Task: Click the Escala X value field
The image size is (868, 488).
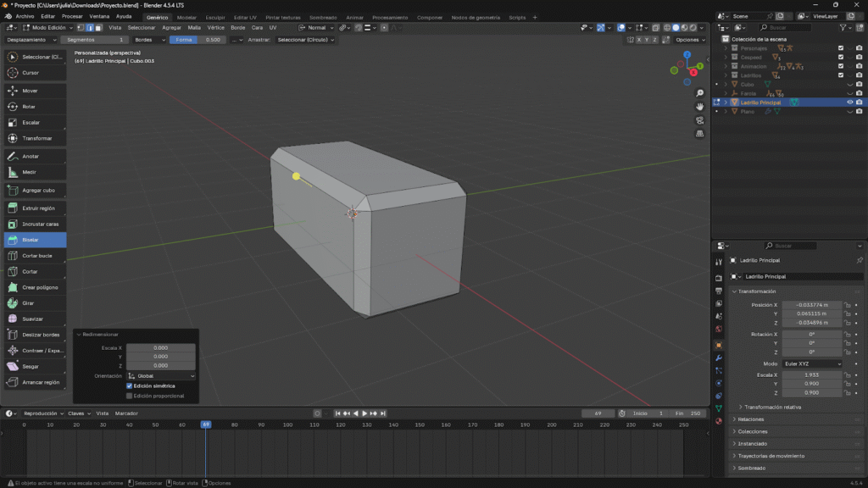Action: point(811,374)
